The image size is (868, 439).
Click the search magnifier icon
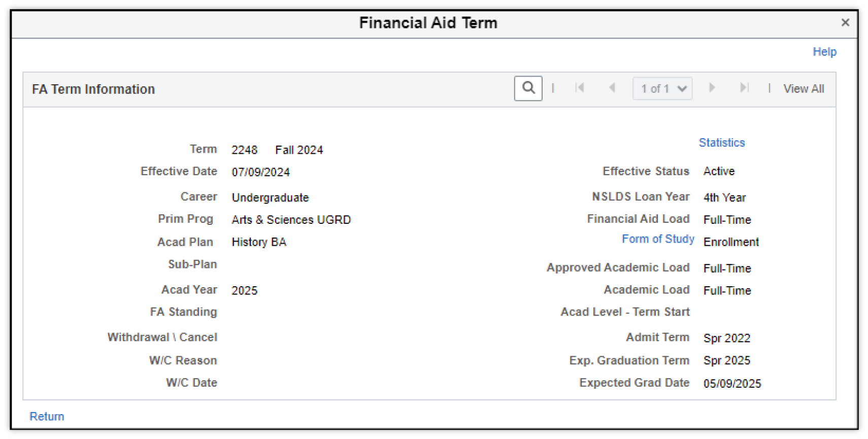tap(528, 88)
